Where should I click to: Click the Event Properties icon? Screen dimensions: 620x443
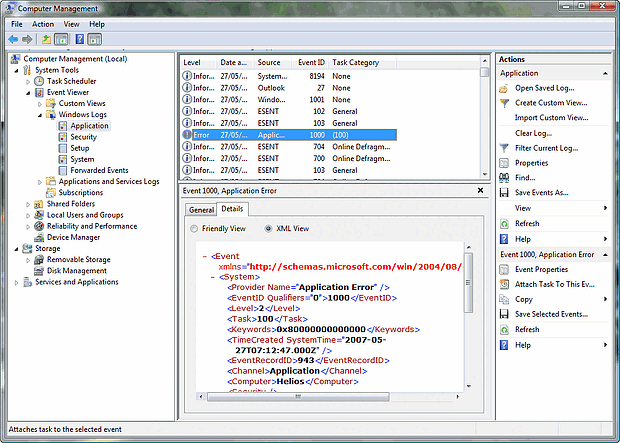tap(504, 269)
